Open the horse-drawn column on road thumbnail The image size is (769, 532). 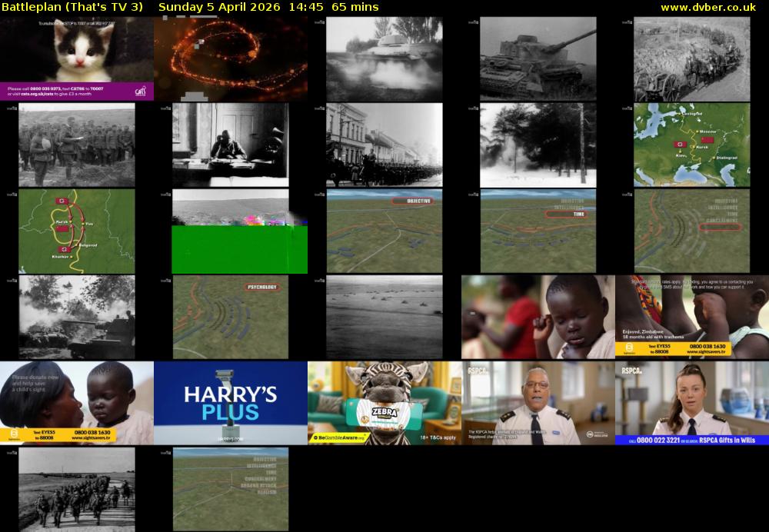692,59
